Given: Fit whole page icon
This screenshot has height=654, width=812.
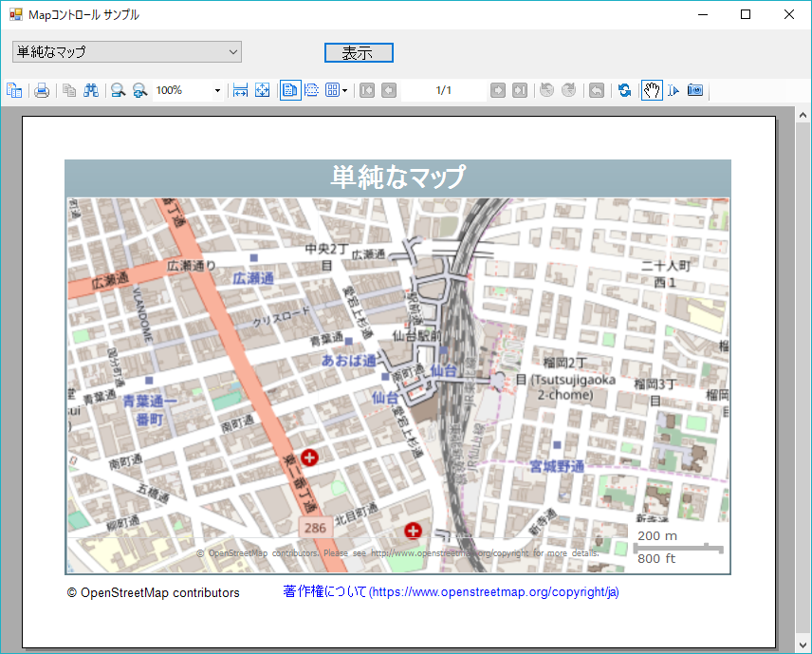Looking at the screenshot, I should click(x=263, y=90).
